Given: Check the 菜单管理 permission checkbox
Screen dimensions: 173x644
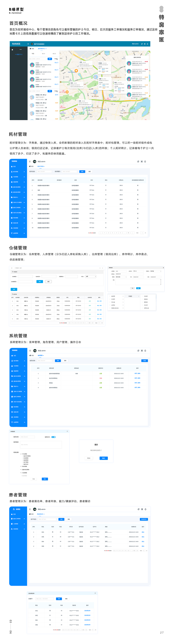Looking at the screenshot, I should [23, 458].
